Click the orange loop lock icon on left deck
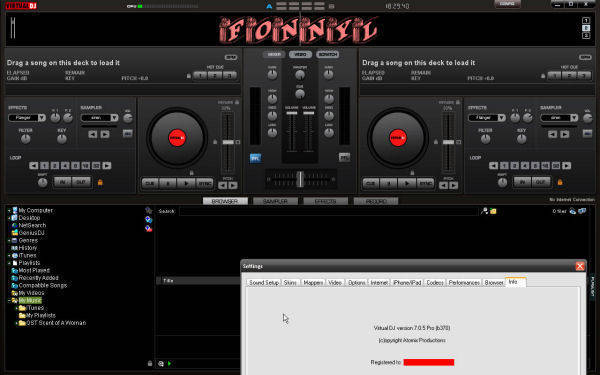The height and width of the screenshot is (375, 600). click(x=100, y=182)
